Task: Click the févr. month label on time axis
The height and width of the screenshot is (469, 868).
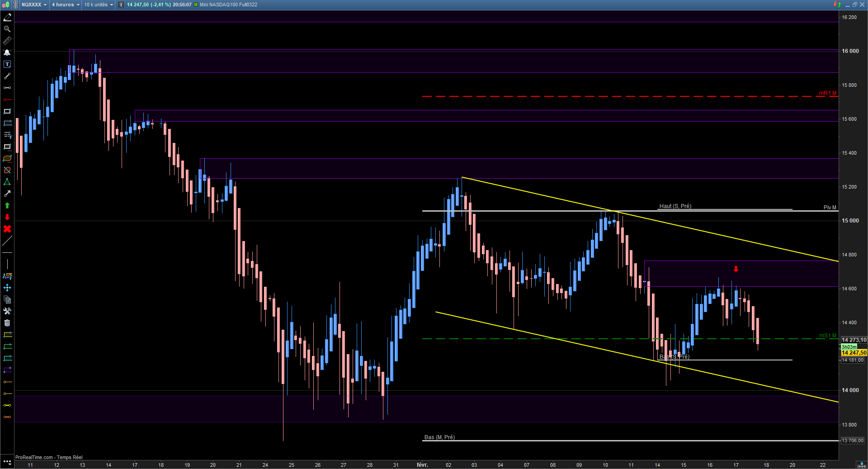Action: [422, 465]
